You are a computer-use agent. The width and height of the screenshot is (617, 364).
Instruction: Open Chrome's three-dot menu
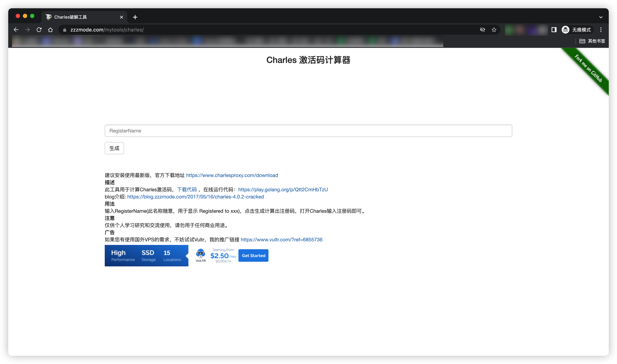pyautogui.click(x=601, y=30)
